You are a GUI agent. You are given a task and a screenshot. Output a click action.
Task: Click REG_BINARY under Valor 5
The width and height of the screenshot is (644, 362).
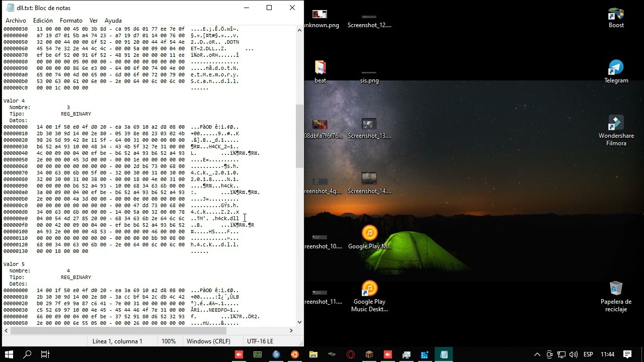pos(76,277)
